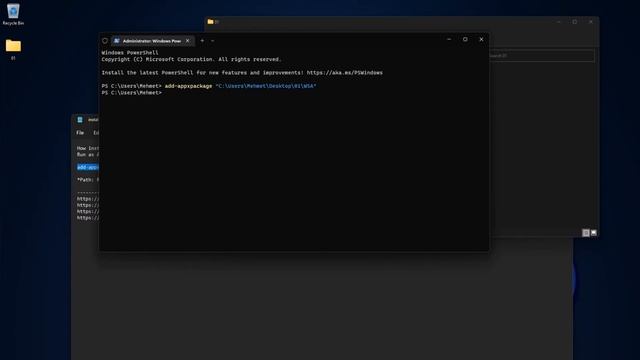Click the https://aka.ms/PSWindows link text
The image size is (640, 360).
coord(344,73)
